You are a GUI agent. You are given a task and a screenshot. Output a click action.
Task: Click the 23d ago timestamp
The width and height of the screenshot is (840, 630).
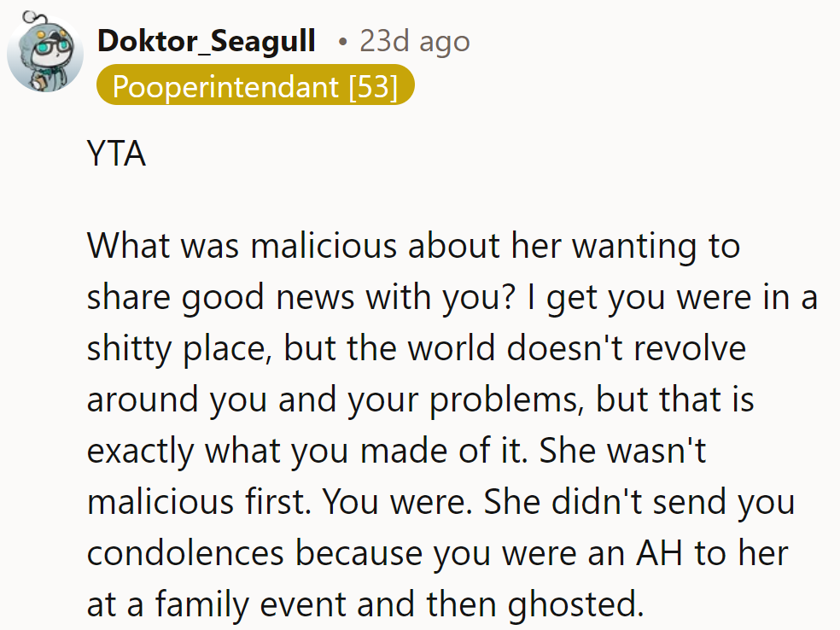[414, 40]
